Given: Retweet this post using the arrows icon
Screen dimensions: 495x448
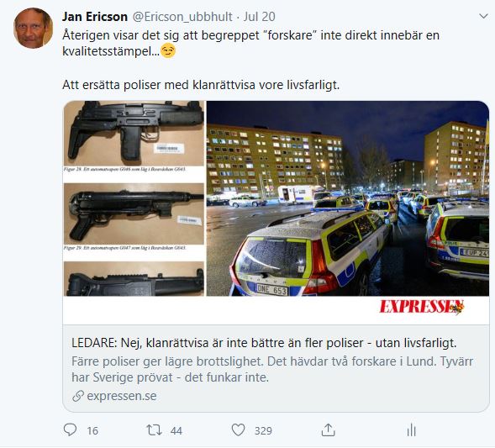Looking at the screenshot, I should coord(154,430).
